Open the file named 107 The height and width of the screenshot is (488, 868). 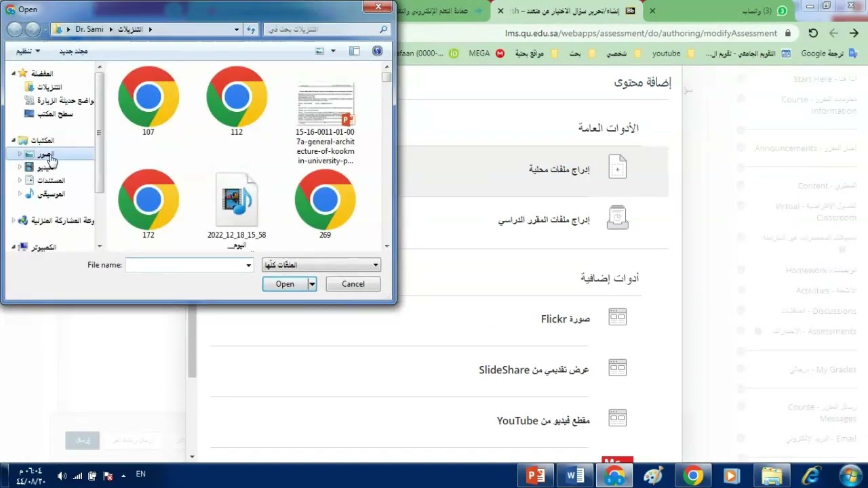(149, 100)
